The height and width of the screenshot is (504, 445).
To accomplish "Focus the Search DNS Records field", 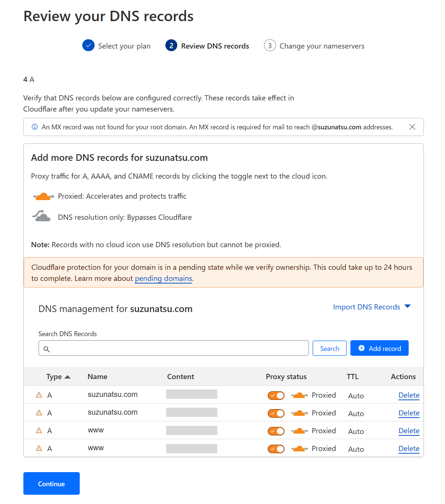I will [174, 348].
